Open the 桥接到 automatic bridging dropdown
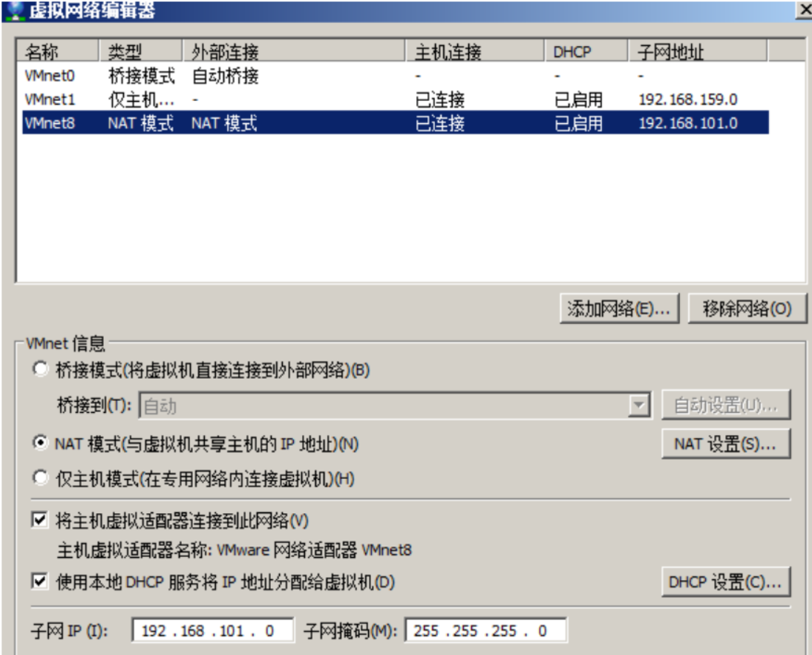This screenshot has height=655, width=812. tap(639, 402)
